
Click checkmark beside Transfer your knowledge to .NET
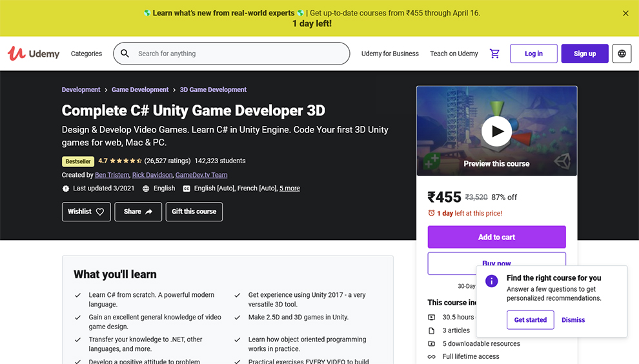tap(77, 339)
